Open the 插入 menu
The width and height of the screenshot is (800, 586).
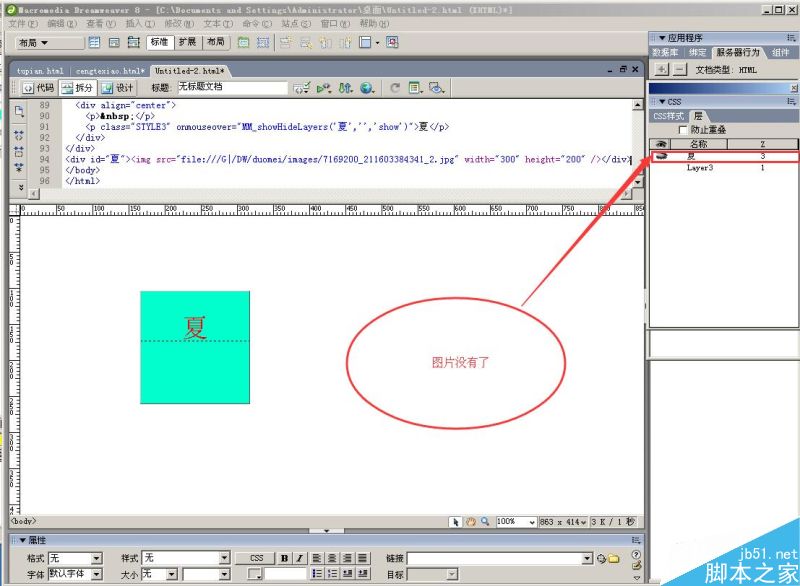pos(140,24)
